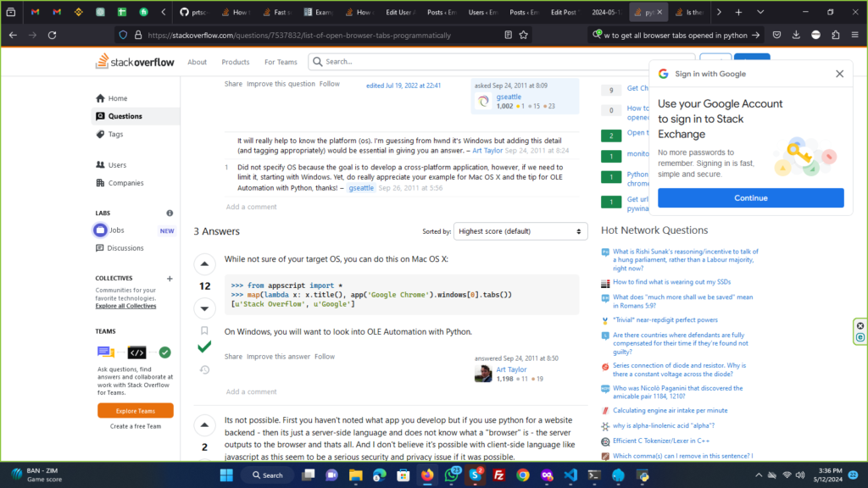Close the Sign in with Google popup

pyautogui.click(x=839, y=74)
